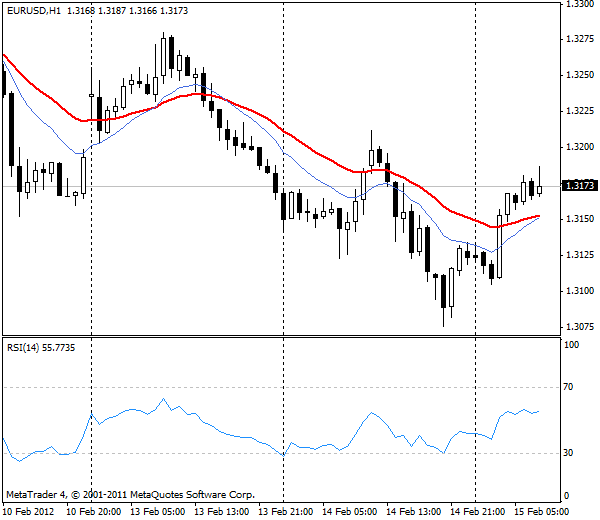
Task: Click the 1.3200 price scale label
Action: (x=580, y=147)
